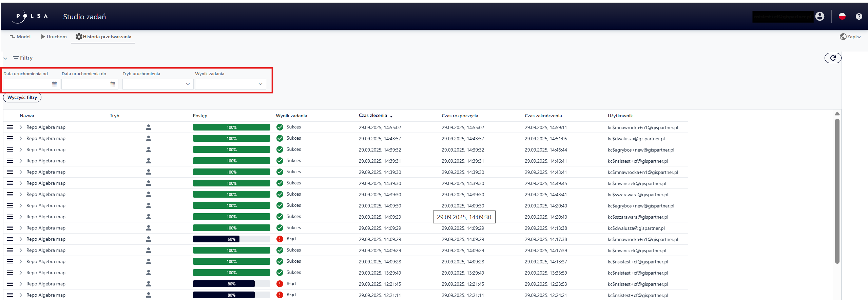
Task: Click POLSA logo in header
Action: [x=31, y=16]
